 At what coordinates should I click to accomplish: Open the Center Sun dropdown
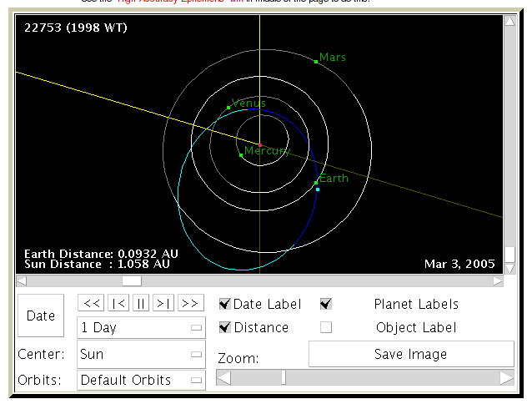141,355
